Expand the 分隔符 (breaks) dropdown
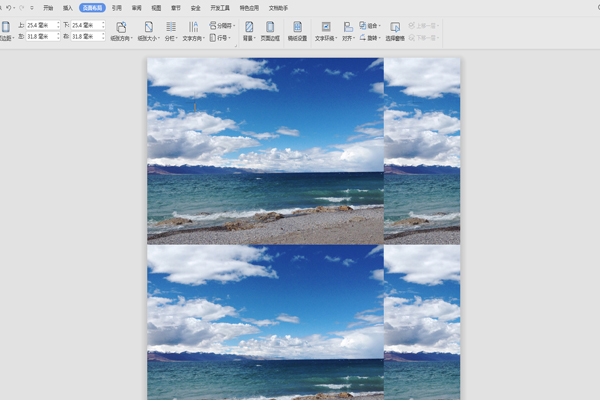Image resolution: width=600 pixels, height=400 pixels. point(222,25)
